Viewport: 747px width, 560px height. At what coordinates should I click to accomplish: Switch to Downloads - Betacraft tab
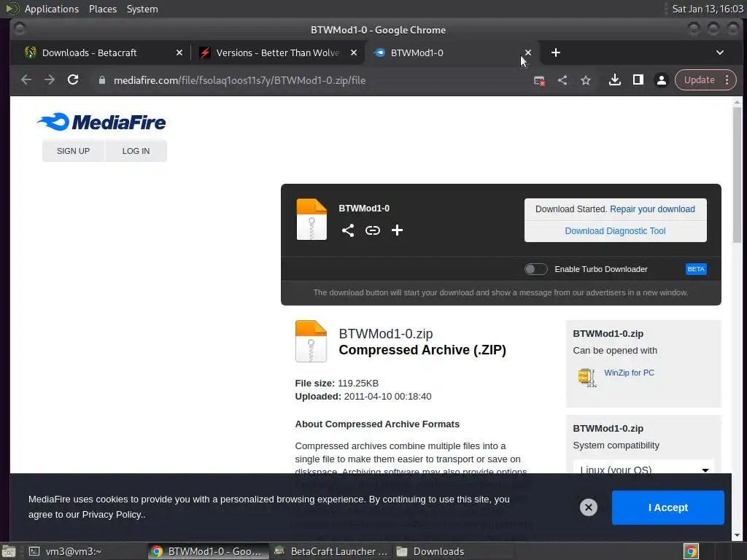(90, 52)
